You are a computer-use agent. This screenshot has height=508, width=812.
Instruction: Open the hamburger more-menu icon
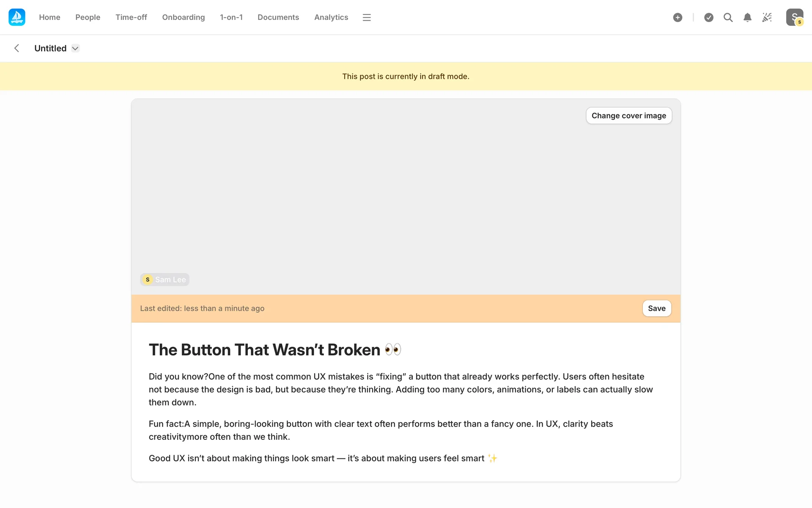click(x=367, y=17)
